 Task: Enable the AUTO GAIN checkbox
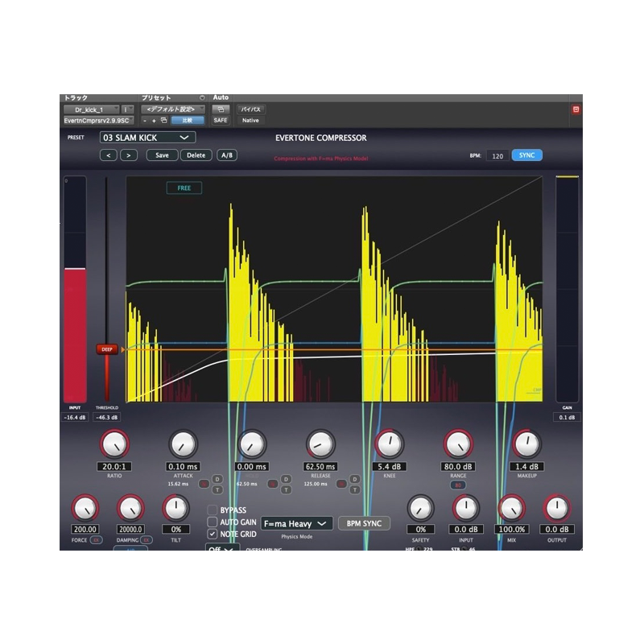[x=212, y=522]
